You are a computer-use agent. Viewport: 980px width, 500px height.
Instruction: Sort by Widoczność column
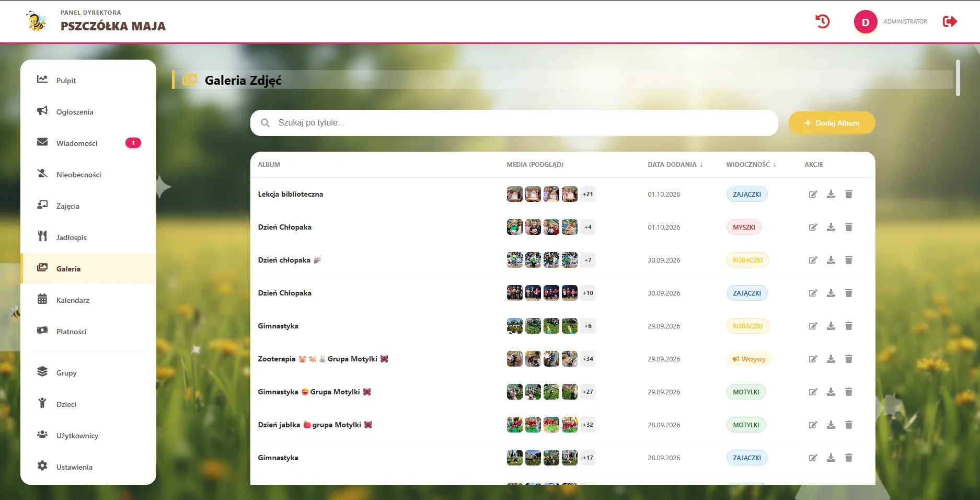click(x=751, y=164)
